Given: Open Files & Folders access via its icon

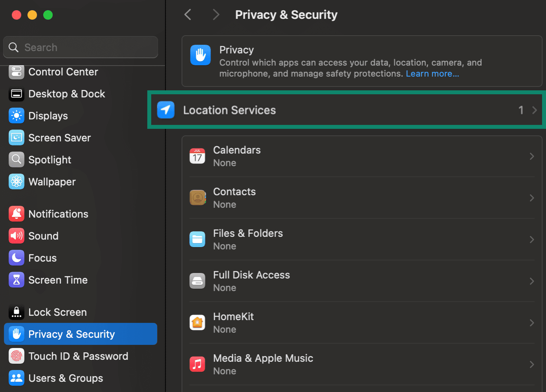Looking at the screenshot, I should [x=198, y=239].
